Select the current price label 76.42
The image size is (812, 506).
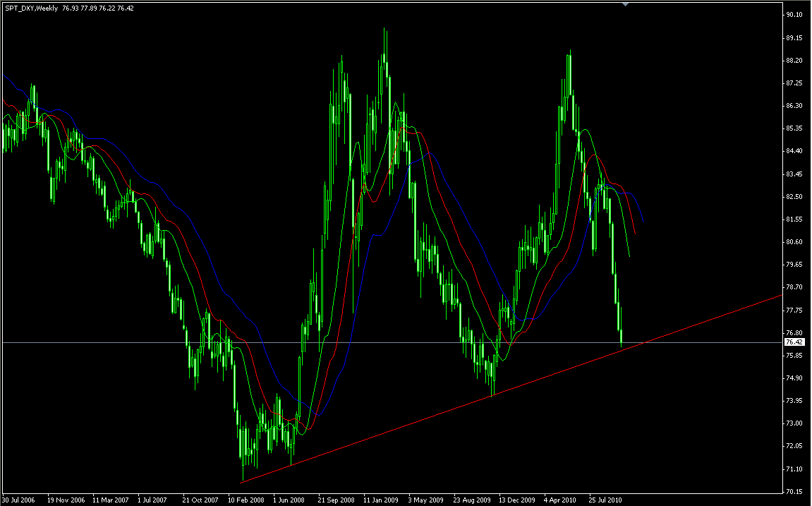point(794,342)
